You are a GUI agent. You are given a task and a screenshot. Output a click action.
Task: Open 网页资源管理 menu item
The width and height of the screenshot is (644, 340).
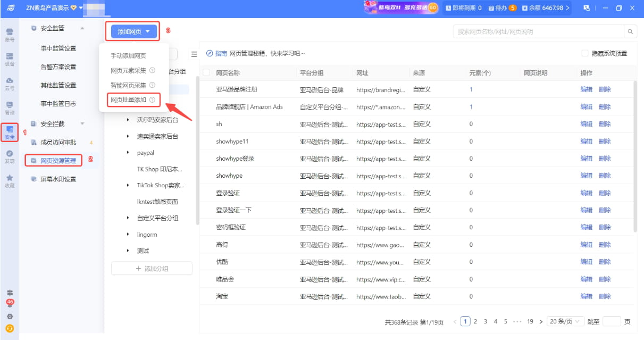(58, 161)
